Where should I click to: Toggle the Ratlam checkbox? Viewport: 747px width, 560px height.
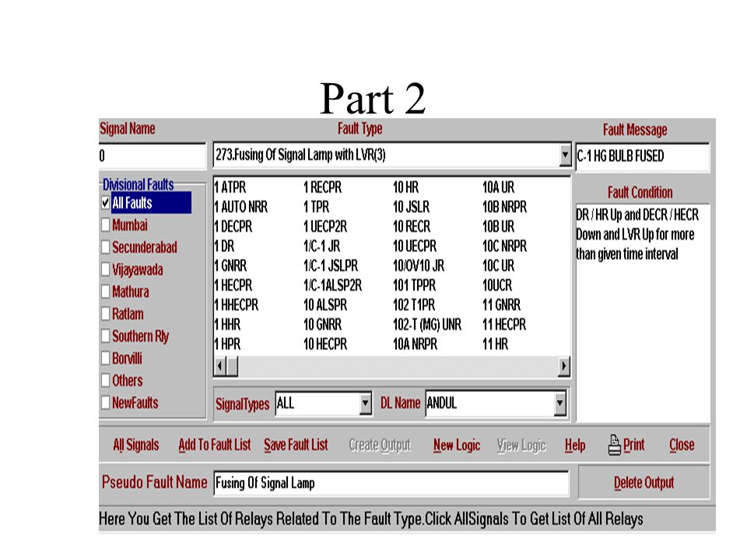pyautogui.click(x=105, y=313)
